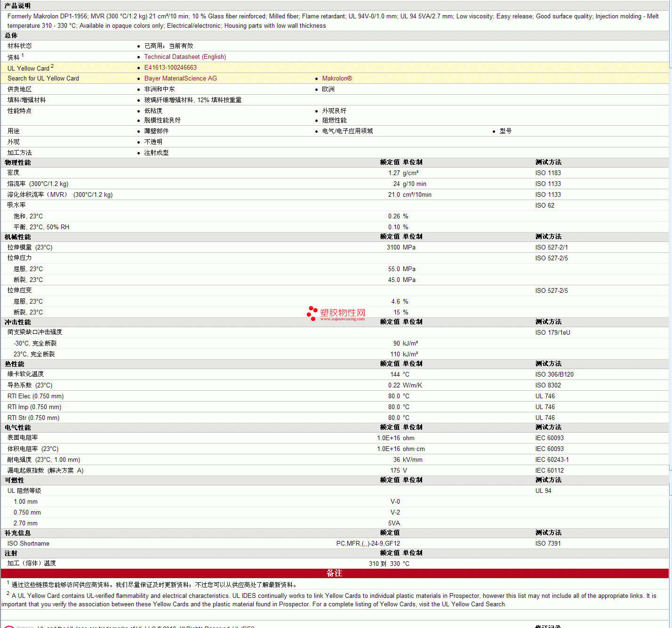Select the 总体 section header
Viewport: 672px width, 628px height.
tap(11, 35)
